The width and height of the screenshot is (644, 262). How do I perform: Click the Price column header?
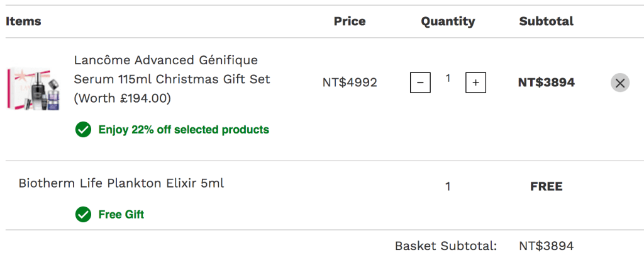click(350, 21)
